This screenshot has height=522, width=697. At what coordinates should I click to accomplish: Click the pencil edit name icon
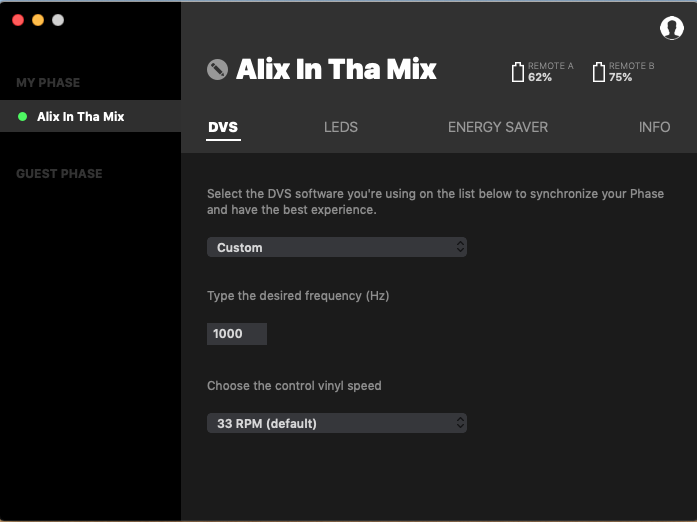(217, 70)
